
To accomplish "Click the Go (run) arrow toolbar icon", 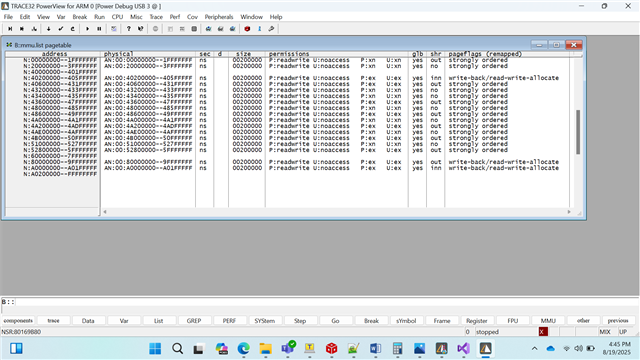I will click(x=87, y=29).
